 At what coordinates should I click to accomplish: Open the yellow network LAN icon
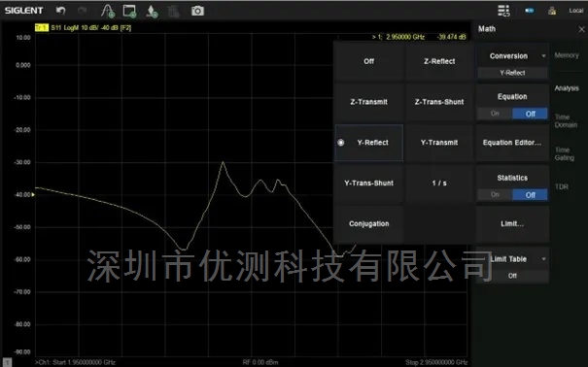[x=552, y=11]
